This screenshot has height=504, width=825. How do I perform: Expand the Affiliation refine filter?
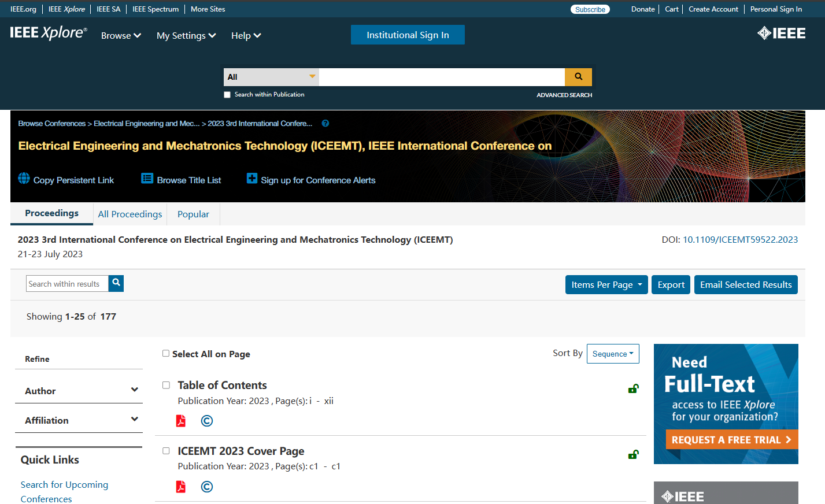tap(79, 420)
